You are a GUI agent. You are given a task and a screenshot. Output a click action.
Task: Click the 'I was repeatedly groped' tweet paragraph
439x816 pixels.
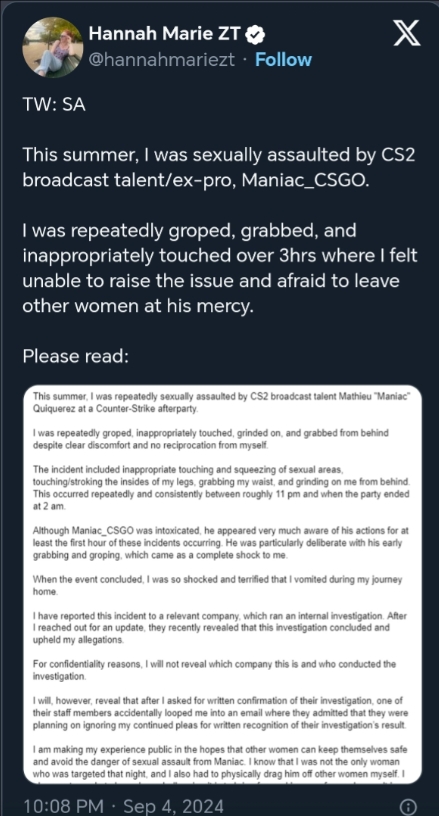[220, 268]
